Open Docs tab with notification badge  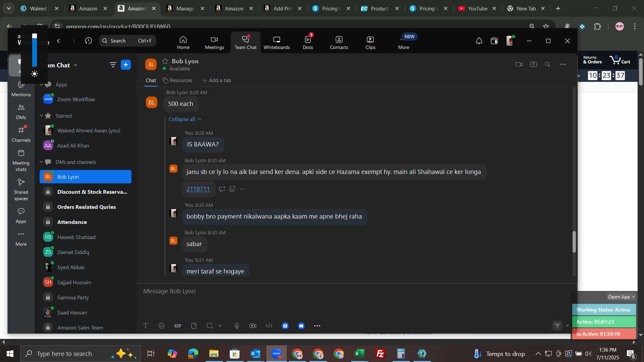pos(308,43)
